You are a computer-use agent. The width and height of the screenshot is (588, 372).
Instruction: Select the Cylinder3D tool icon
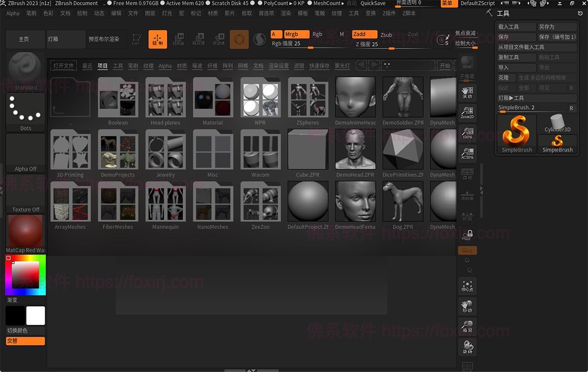[557, 123]
